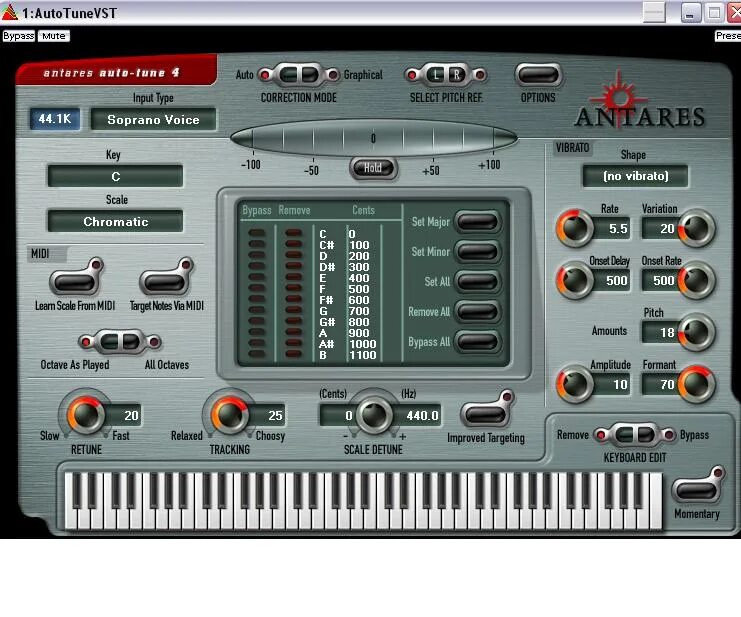Click the Mute button in host toolbar
The width and height of the screenshot is (741, 617).
tap(53, 36)
